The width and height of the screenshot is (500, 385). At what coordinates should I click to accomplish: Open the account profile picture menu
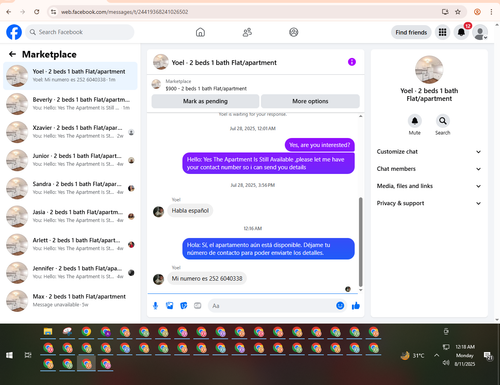480,32
